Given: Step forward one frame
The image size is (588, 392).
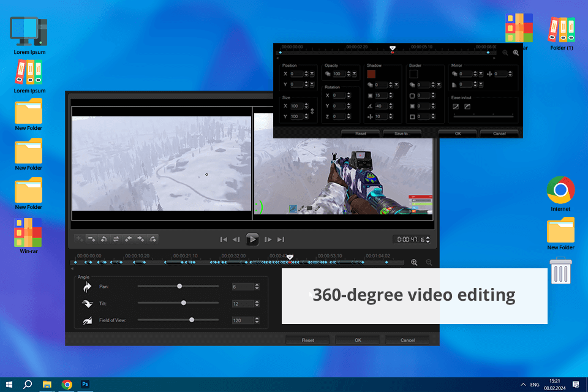Looking at the screenshot, I should [268, 239].
